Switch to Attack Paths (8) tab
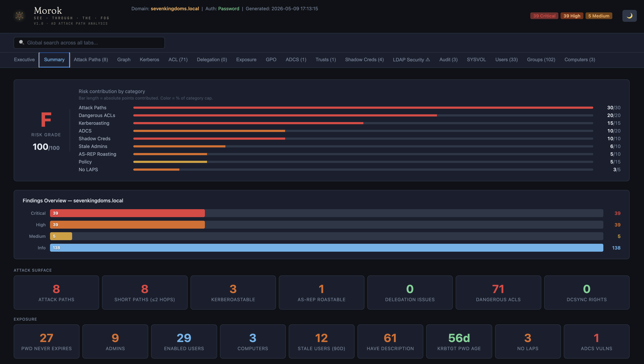The image size is (644, 364). [x=91, y=60]
